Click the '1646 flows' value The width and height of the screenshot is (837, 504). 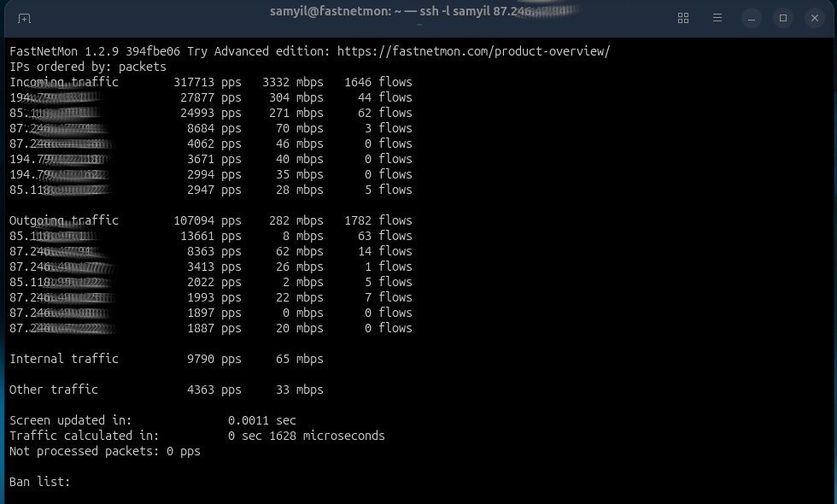coord(378,82)
